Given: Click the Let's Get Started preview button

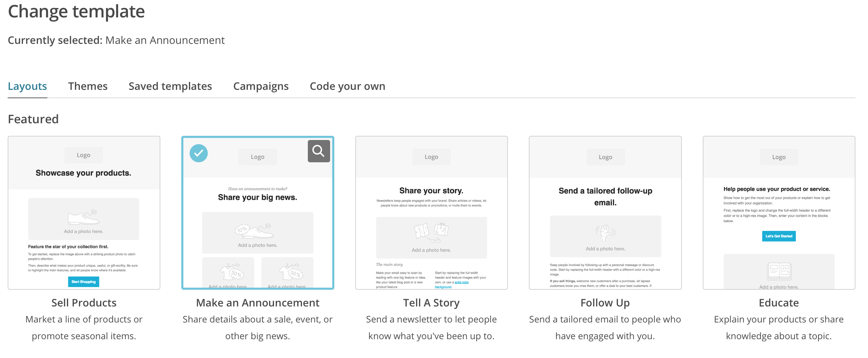Looking at the screenshot, I should point(779,236).
